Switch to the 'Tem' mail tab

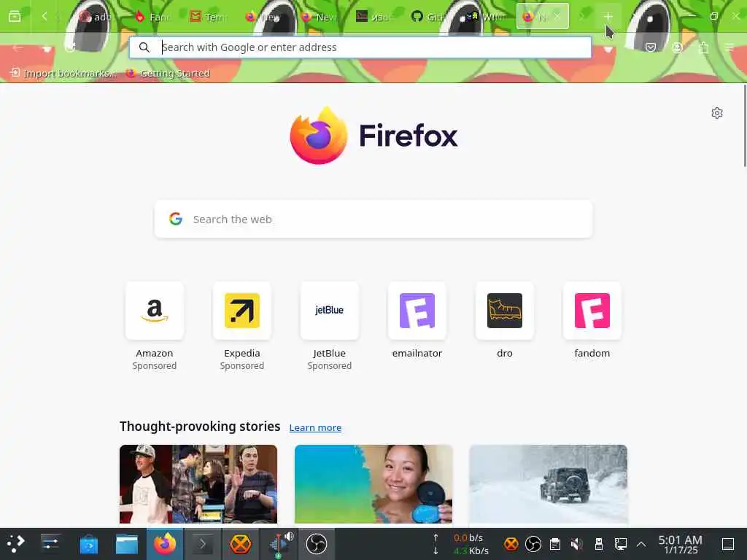click(206, 17)
